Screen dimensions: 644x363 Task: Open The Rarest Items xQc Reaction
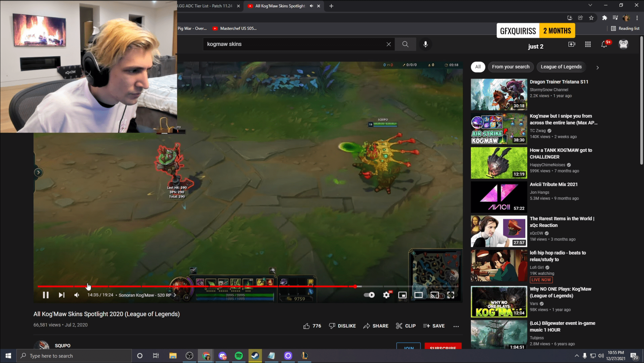coord(499,231)
